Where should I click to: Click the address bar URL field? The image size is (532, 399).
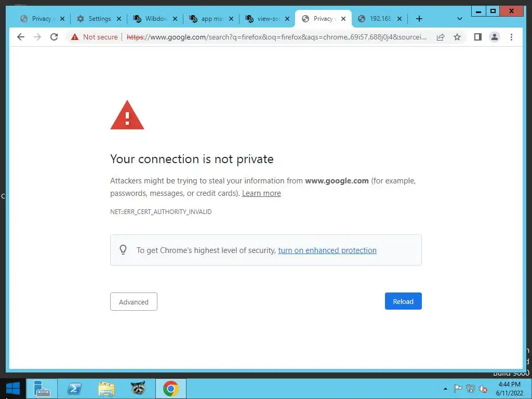(x=276, y=37)
